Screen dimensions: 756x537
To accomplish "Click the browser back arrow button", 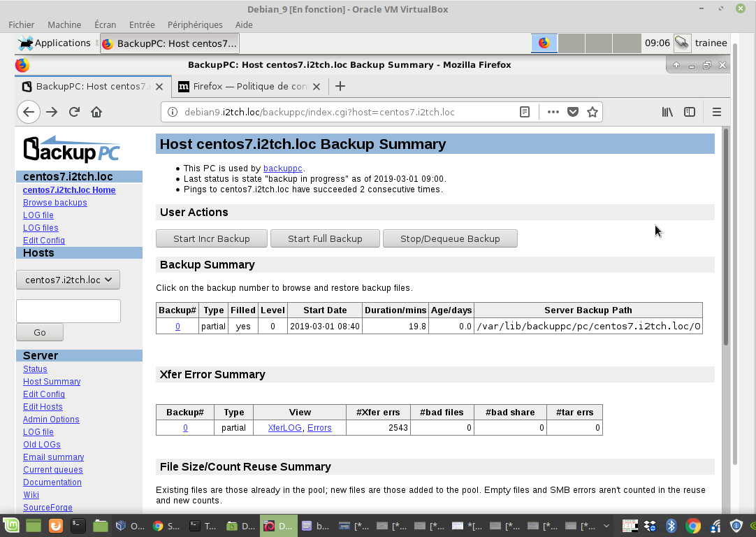I will 28,112.
